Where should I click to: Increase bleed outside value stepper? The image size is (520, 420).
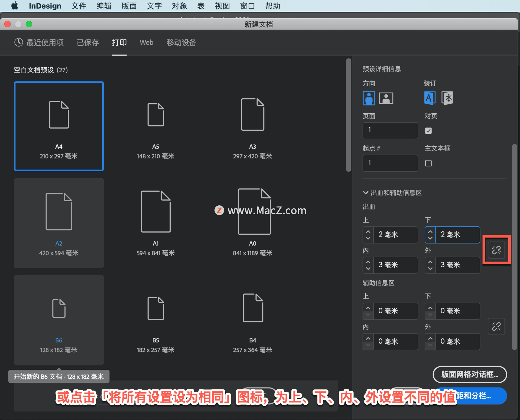click(x=430, y=262)
